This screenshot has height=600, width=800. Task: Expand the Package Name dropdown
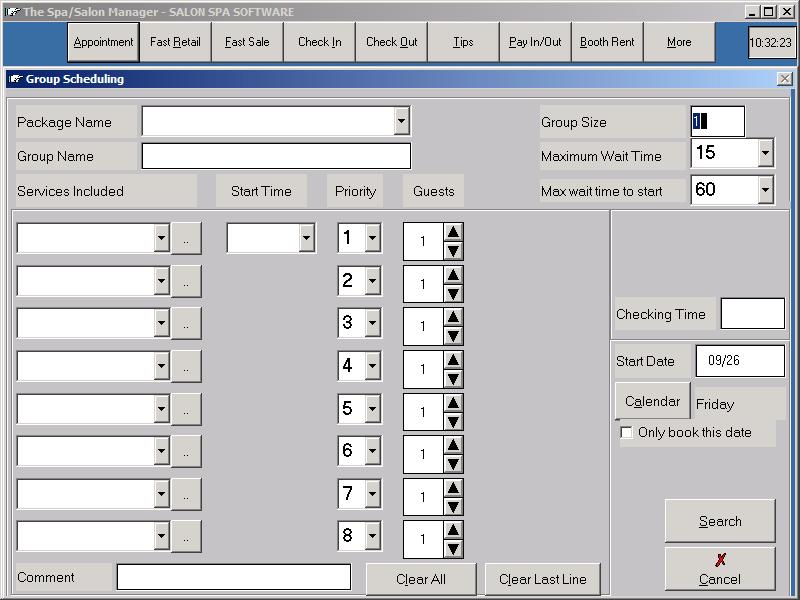401,121
